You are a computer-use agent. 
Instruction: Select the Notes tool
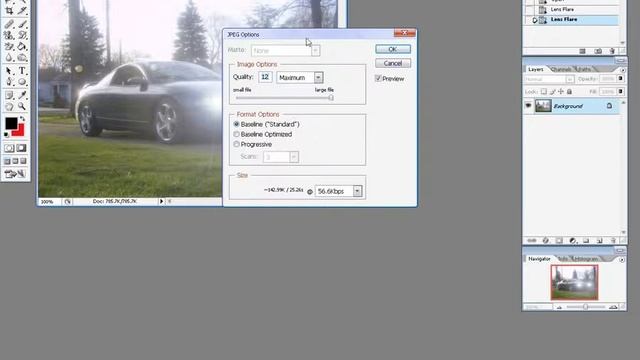tap(9, 96)
